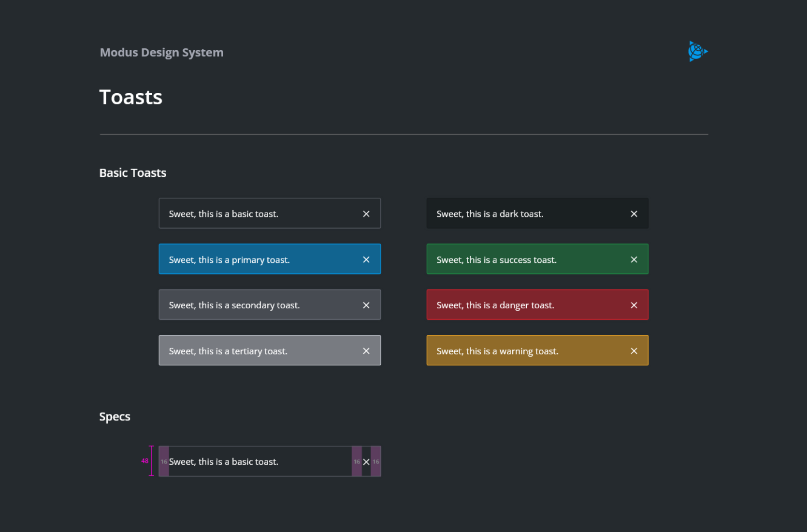This screenshot has width=807, height=532.
Task: Close the warning toast
Action: 634,350
